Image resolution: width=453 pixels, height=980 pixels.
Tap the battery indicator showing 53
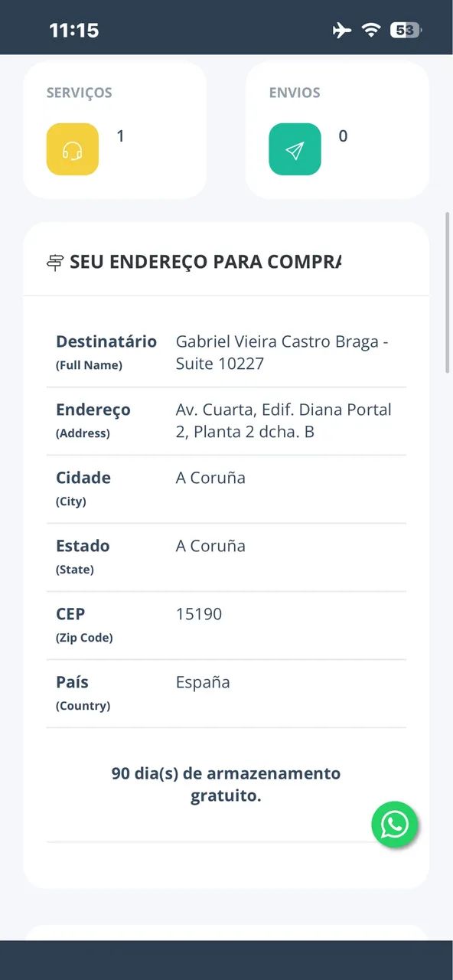click(x=406, y=30)
